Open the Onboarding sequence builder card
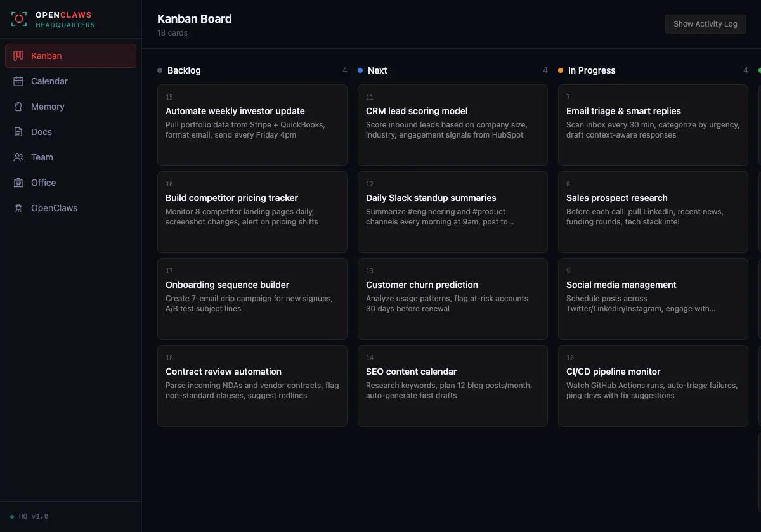The image size is (761, 532). 252,299
